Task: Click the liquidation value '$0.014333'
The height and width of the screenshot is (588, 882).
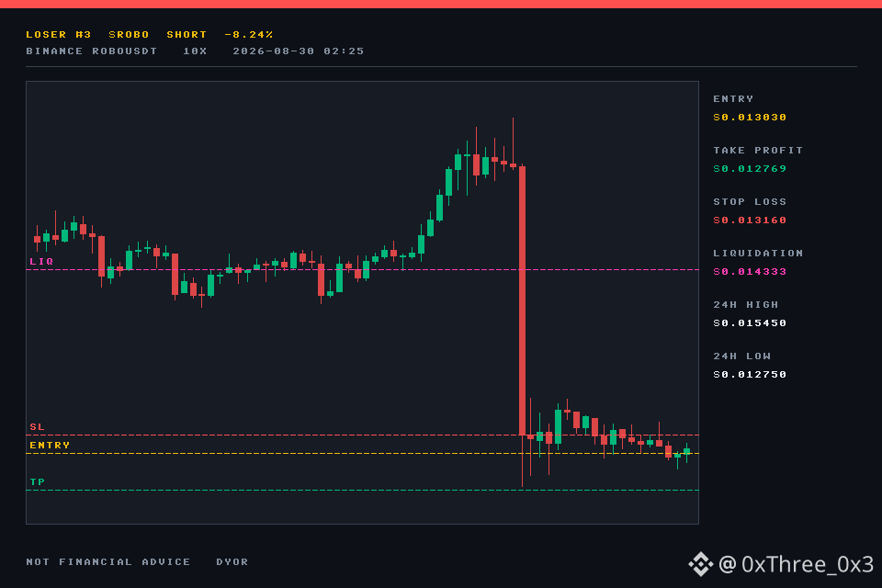Action: coord(750,272)
